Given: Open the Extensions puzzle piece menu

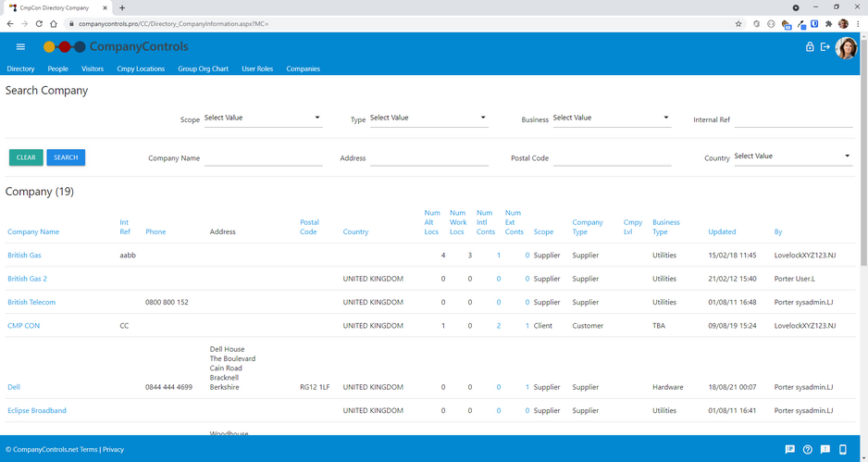Looking at the screenshot, I should [x=829, y=24].
